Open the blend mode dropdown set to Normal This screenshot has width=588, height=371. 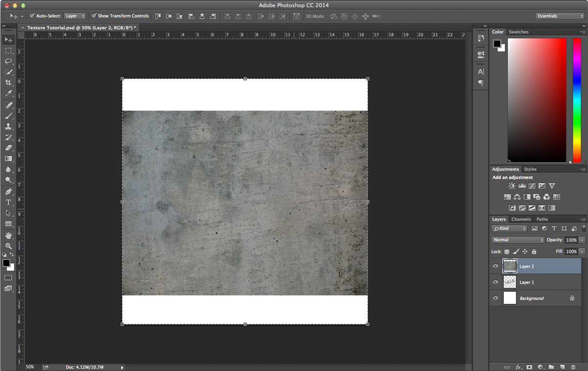click(x=517, y=240)
